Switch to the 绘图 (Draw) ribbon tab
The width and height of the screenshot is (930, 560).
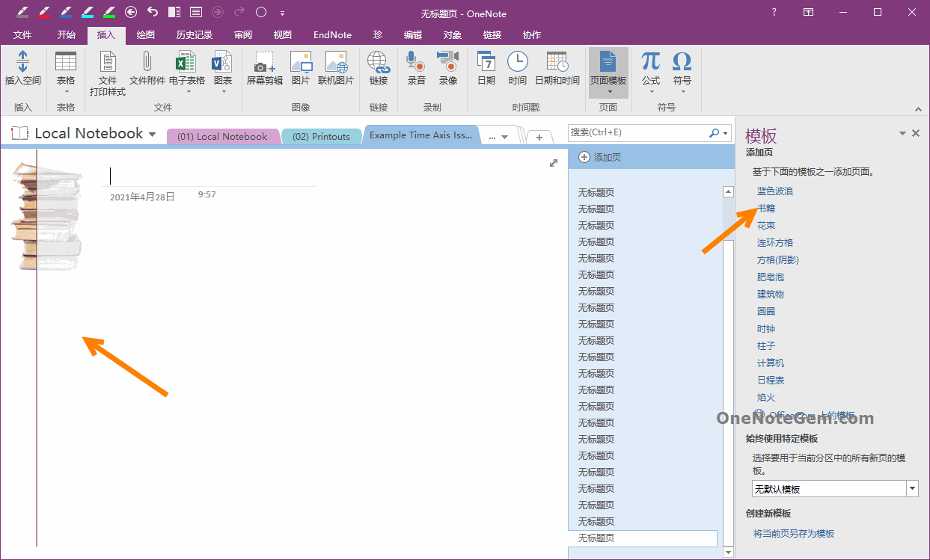pos(145,35)
